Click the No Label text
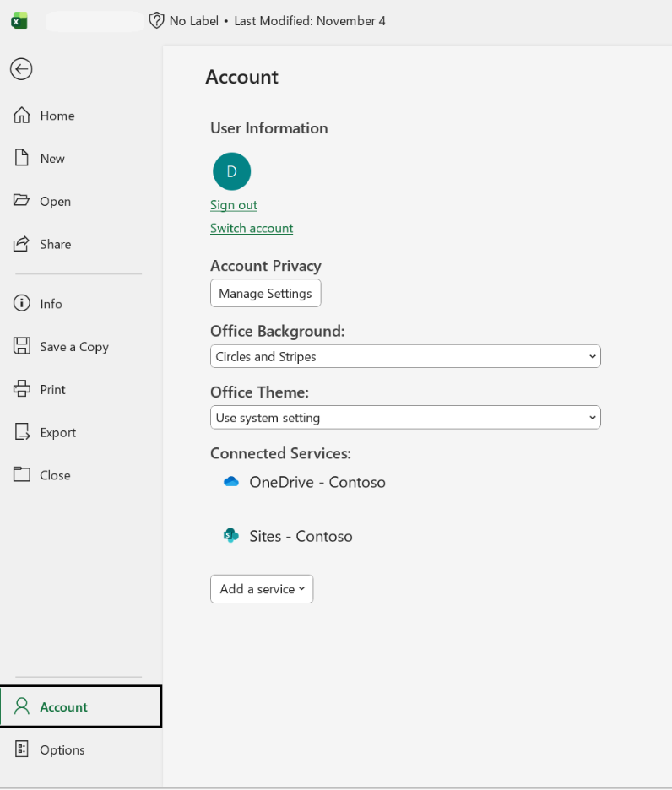The width and height of the screenshot is (672, 790). click(x=193, y=20)
